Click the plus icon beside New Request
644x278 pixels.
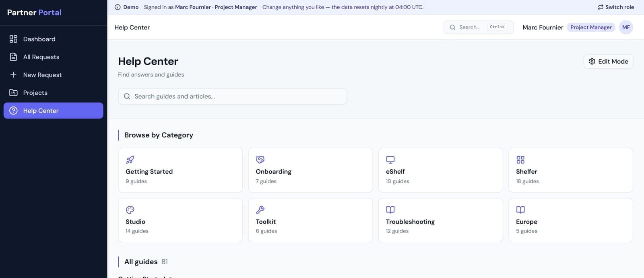click(13, 75)
